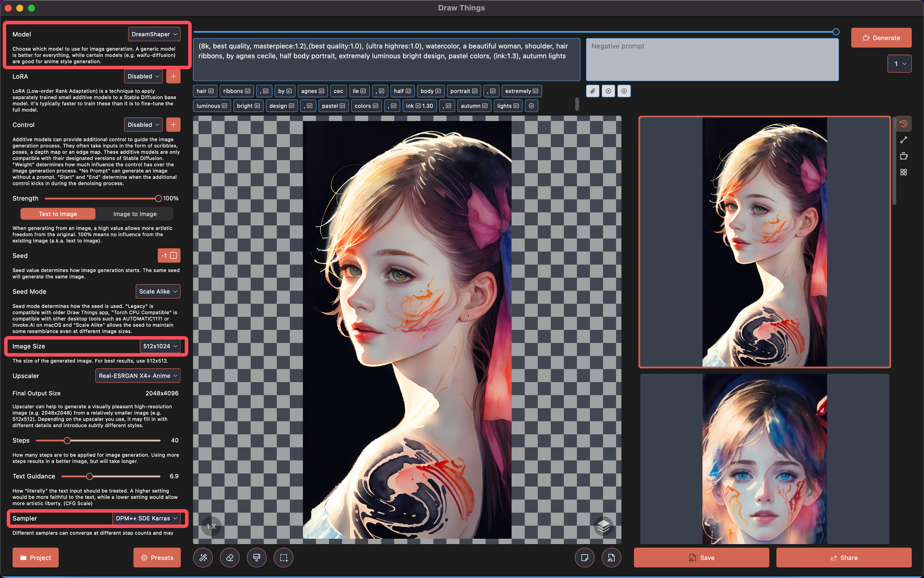Activate the dashed selection rectangle tool

click(x=284, y=558)
